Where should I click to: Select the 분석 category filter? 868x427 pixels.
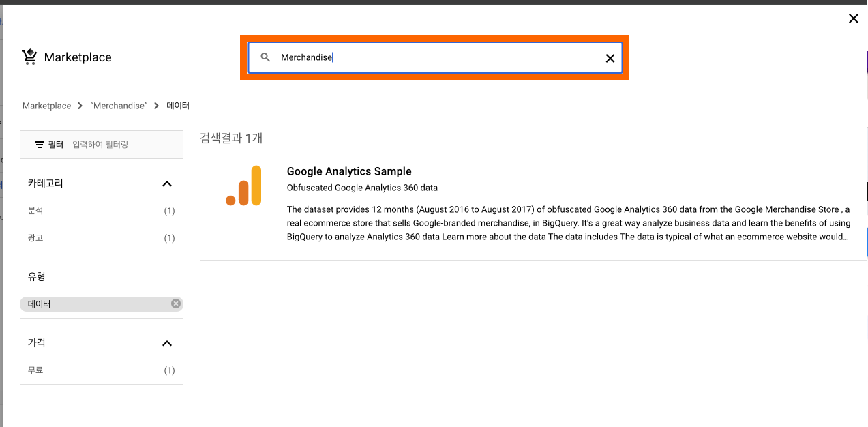[102, 211]
